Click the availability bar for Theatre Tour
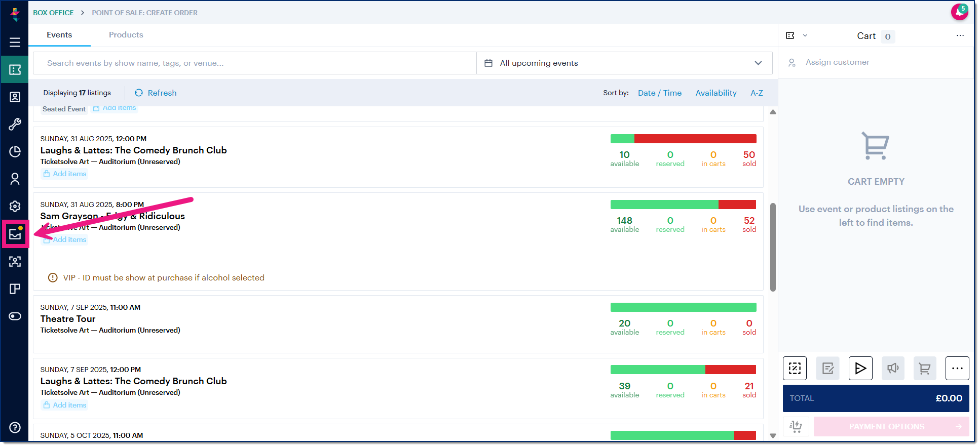The image size is (980, 447). click(683, 307)
